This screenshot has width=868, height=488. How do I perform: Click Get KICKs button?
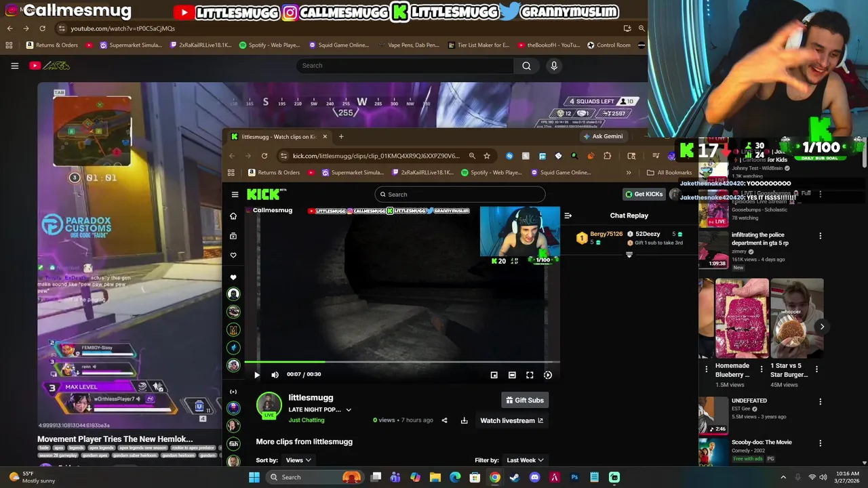[x=643, y=195]
